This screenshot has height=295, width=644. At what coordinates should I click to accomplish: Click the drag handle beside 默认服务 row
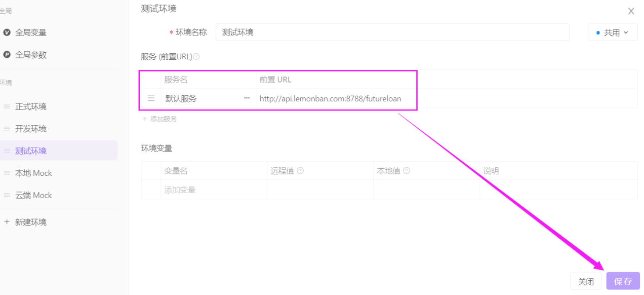pos(150,98)
